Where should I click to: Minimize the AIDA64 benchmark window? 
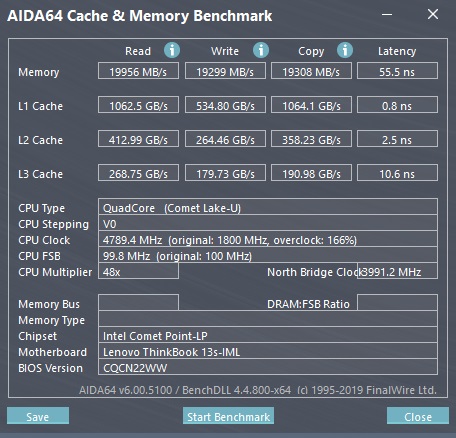pyautogui.click(x=387, y=14)
